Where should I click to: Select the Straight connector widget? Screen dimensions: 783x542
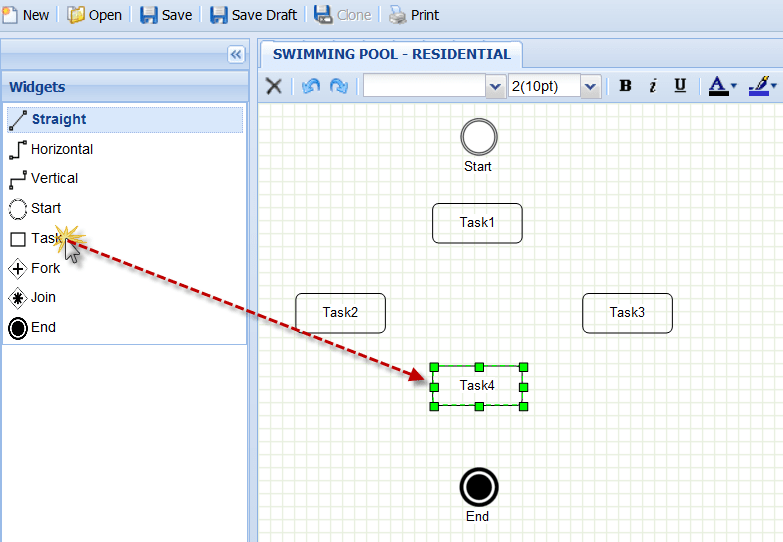[58, 120]
